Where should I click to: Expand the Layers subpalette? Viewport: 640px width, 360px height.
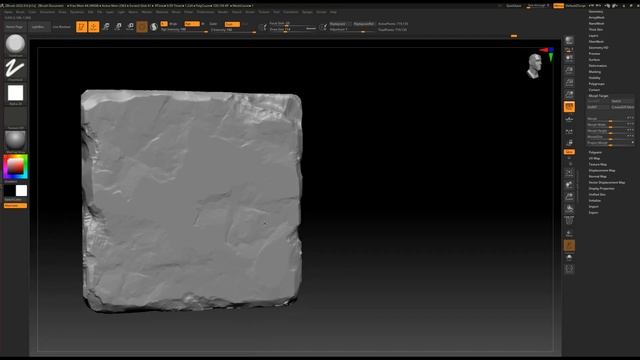point(593,36)
